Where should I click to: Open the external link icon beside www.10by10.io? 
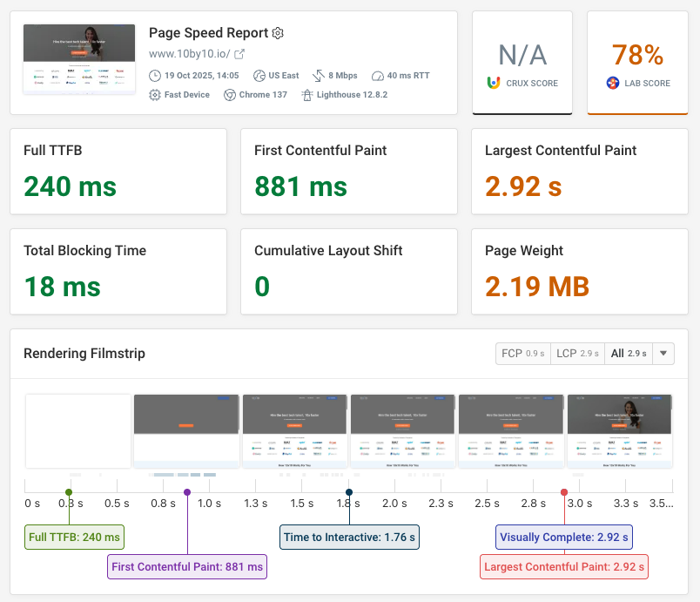[x=240, y=54]
